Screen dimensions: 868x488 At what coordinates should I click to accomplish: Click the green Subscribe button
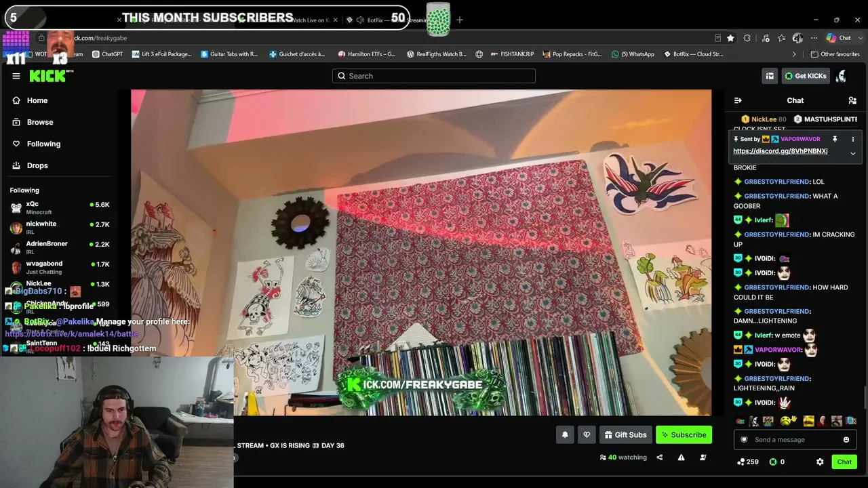[x=684, y=435]
